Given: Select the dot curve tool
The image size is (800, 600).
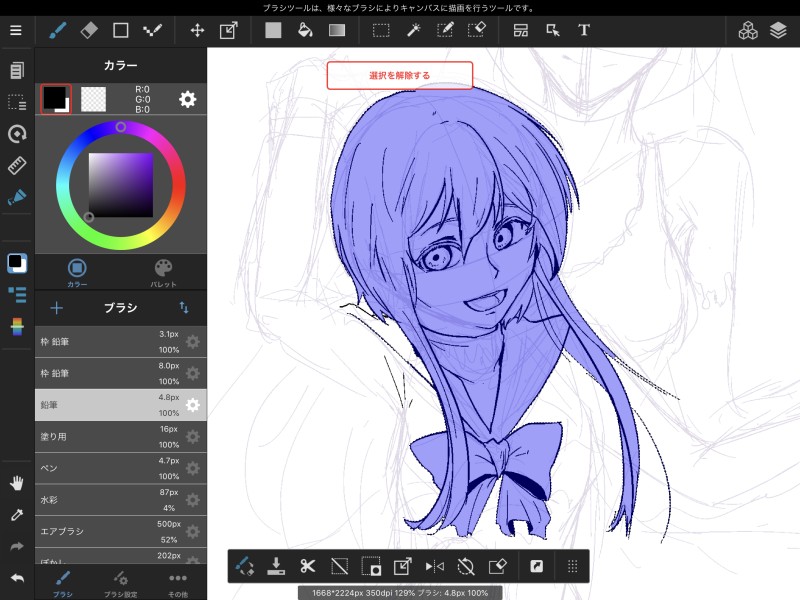Looking at the screenshot, I should [152, 30].
